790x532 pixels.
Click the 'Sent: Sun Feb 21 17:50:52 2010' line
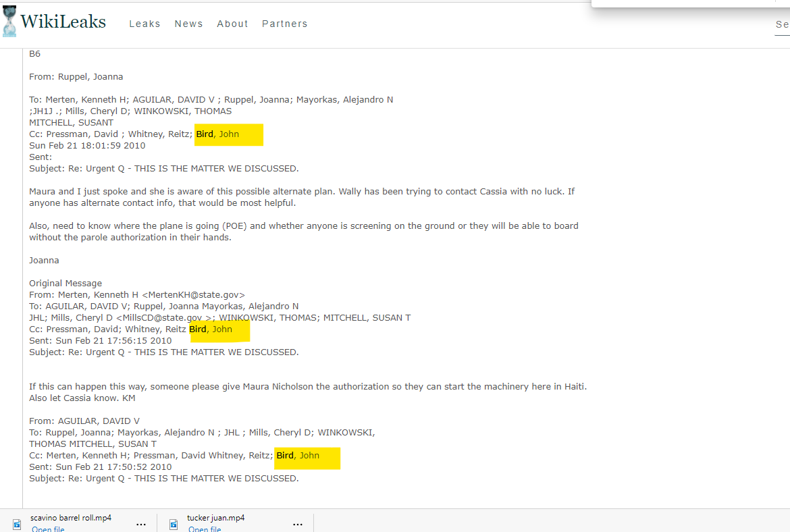pos(100,467)
